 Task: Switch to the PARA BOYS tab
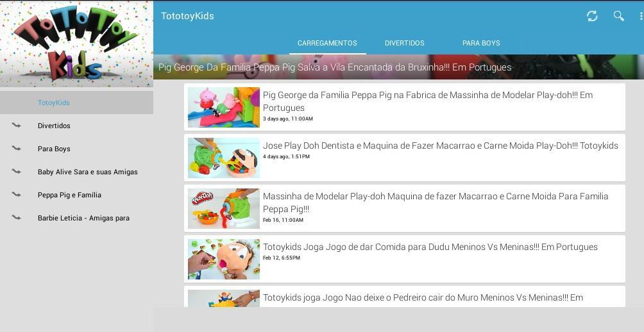(x=481, y=43)
